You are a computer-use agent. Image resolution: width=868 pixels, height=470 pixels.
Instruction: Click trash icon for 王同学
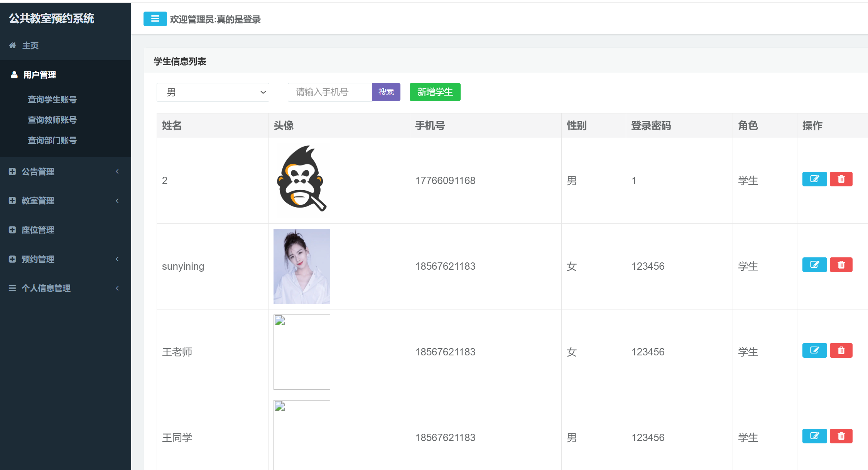coord(841,436)
